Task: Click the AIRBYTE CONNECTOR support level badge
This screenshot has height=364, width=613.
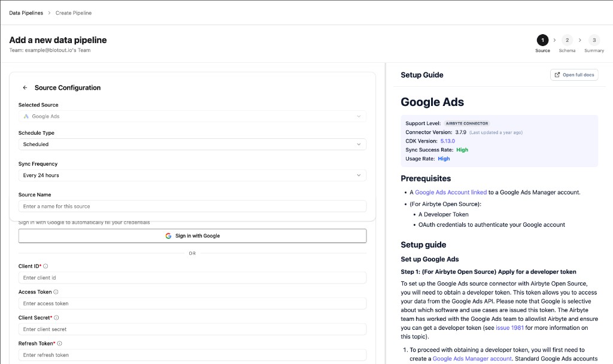Action: point(467,123)
